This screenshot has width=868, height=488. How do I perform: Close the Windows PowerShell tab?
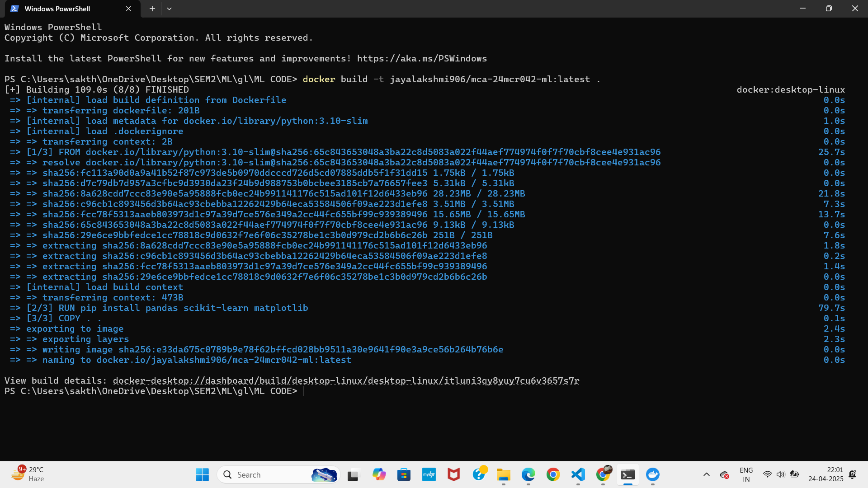[x=128, y=9]
